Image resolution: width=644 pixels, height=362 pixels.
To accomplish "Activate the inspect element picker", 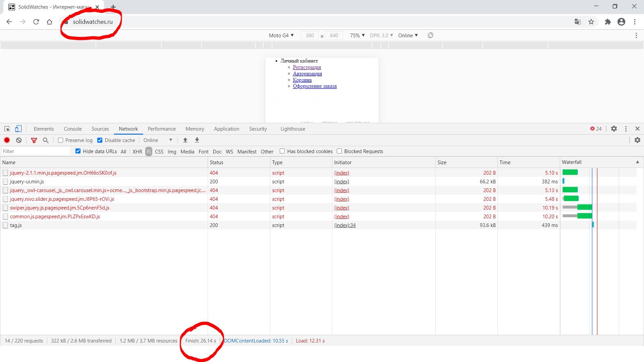I will [7, 129].
